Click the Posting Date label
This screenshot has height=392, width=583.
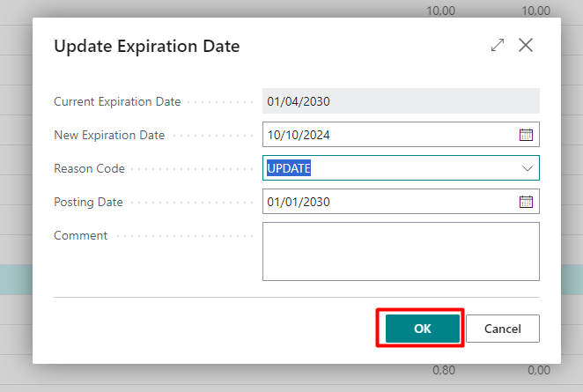(x=88, y=202)
